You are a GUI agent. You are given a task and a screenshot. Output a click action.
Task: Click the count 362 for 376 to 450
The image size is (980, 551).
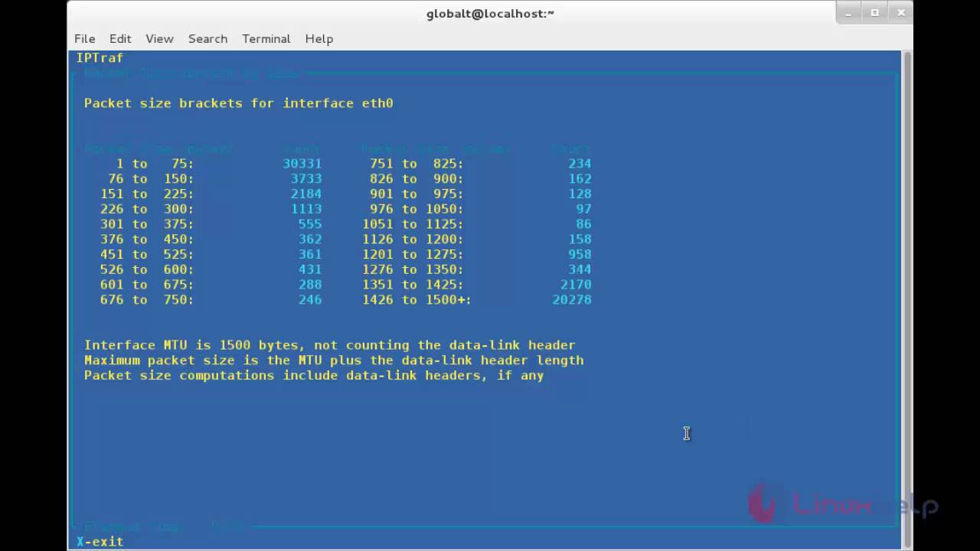(x=310, y=239)
